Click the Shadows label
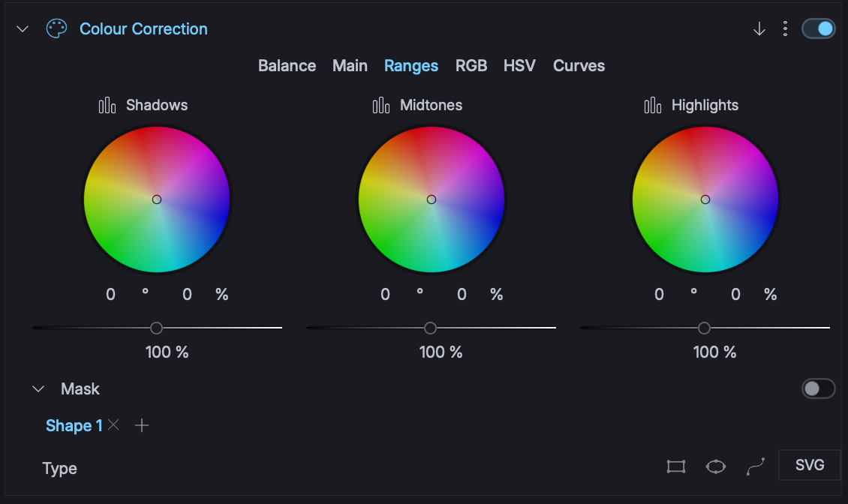 (x=157, y=105)
